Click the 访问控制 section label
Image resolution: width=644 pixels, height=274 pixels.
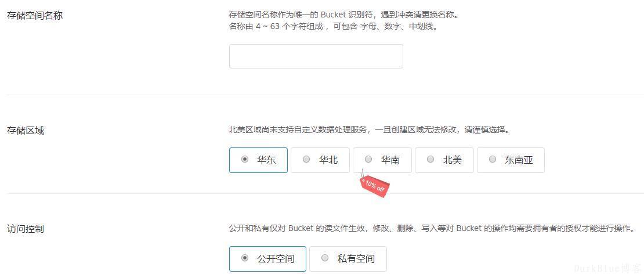click(26, 229)
